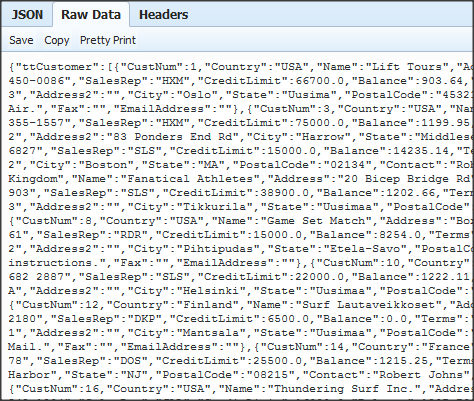Click the SalesRep value "RDR"

coord(131,235)
